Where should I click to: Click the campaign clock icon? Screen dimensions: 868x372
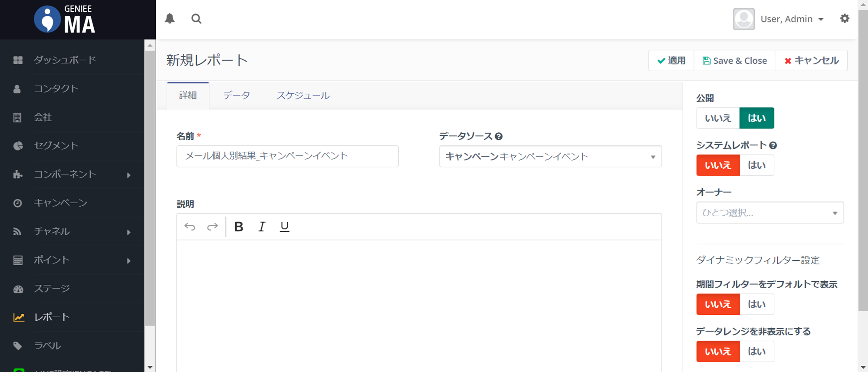coord(17,203)
